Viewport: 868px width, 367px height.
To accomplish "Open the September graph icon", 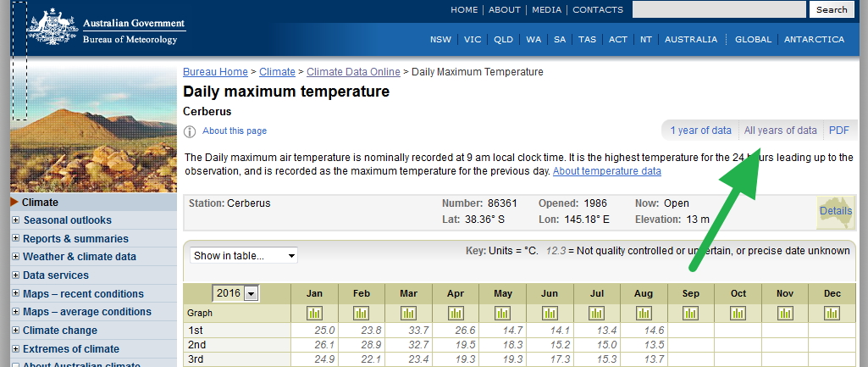I will [691, 314].
